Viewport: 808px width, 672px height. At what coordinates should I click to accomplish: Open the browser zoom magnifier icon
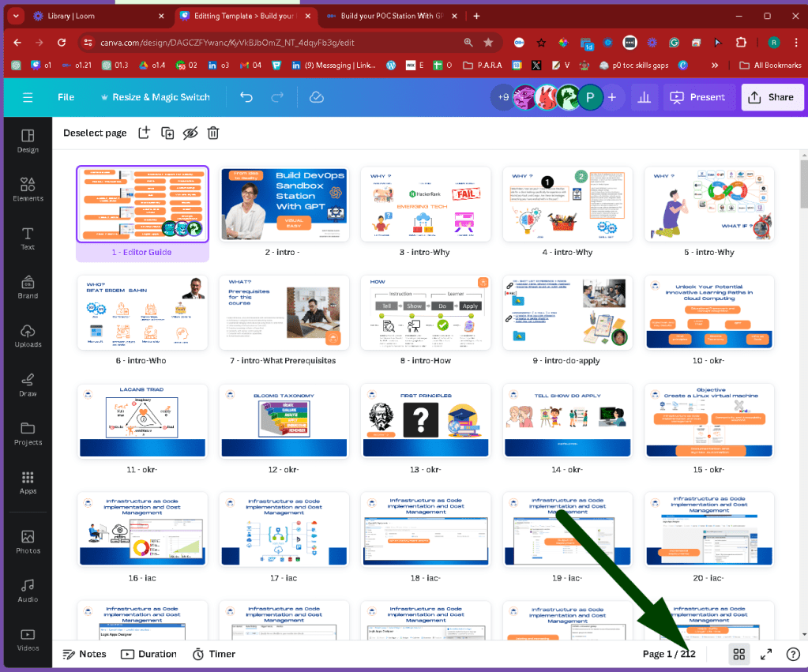click(468, 43)
